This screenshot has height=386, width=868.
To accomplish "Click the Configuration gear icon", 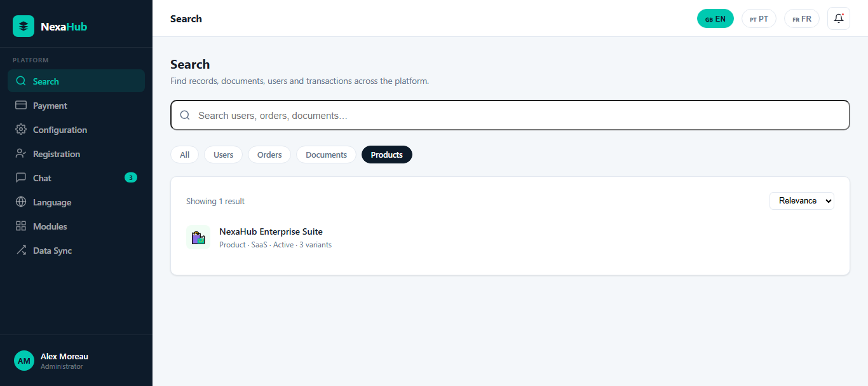I will tap(21, 130).
